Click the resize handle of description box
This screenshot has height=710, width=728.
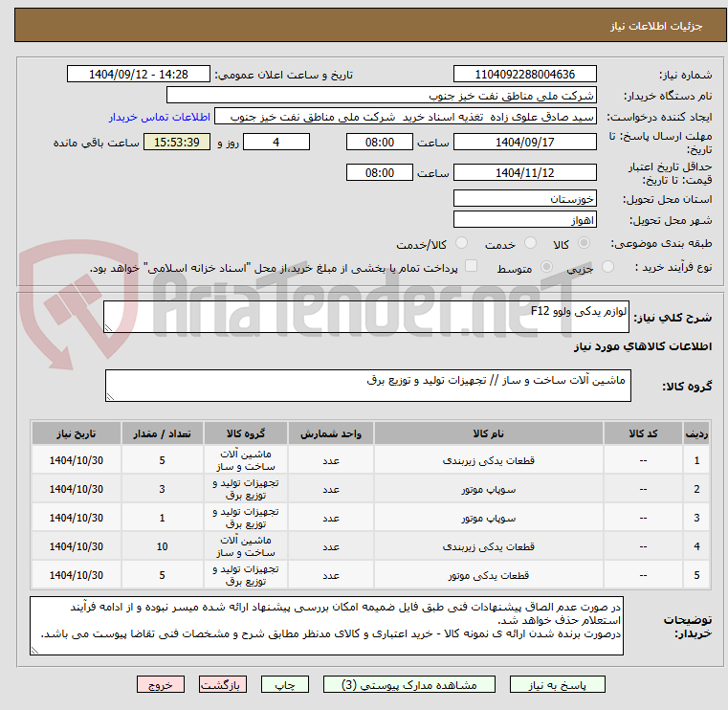109,328
